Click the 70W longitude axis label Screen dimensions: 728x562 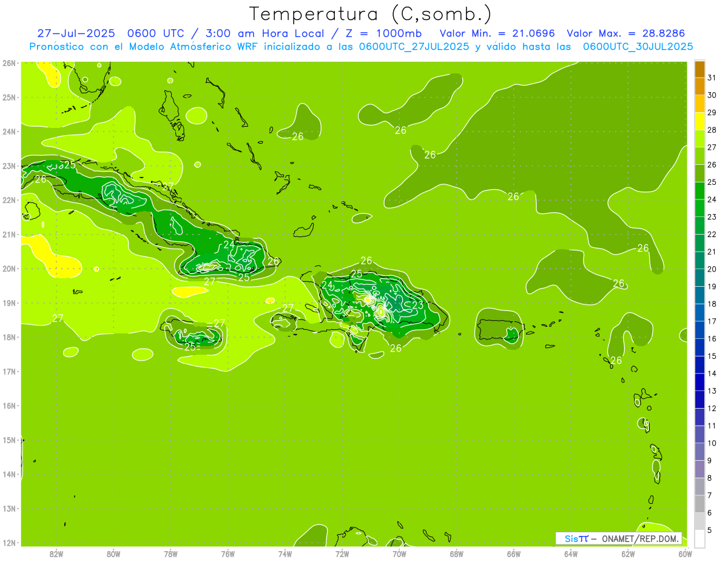click(399, 554)
